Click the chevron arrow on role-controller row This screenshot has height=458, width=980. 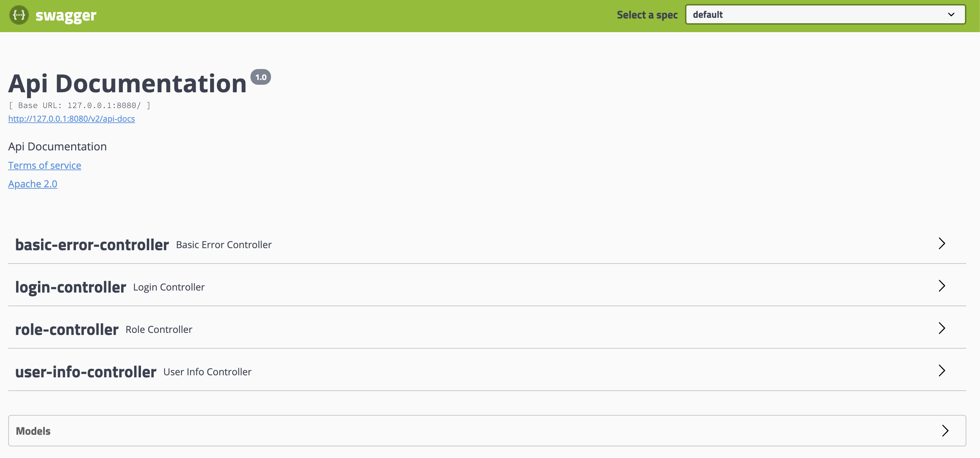[x=942, y=328]
